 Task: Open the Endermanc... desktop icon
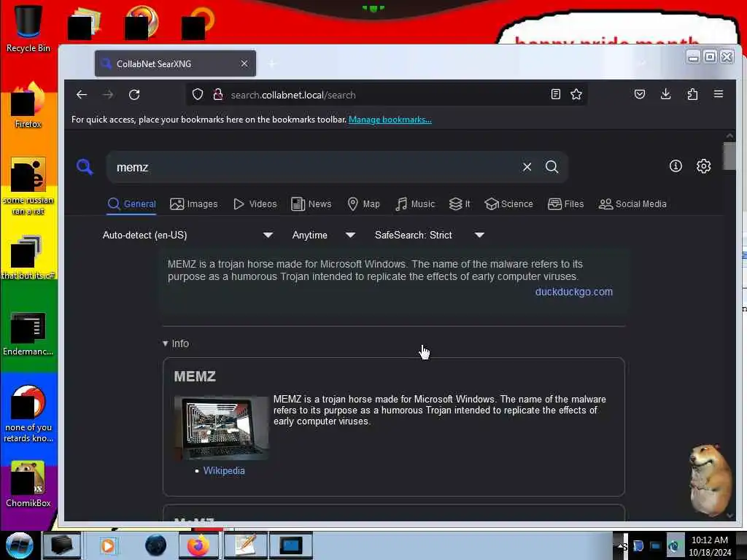click(28, 333)
